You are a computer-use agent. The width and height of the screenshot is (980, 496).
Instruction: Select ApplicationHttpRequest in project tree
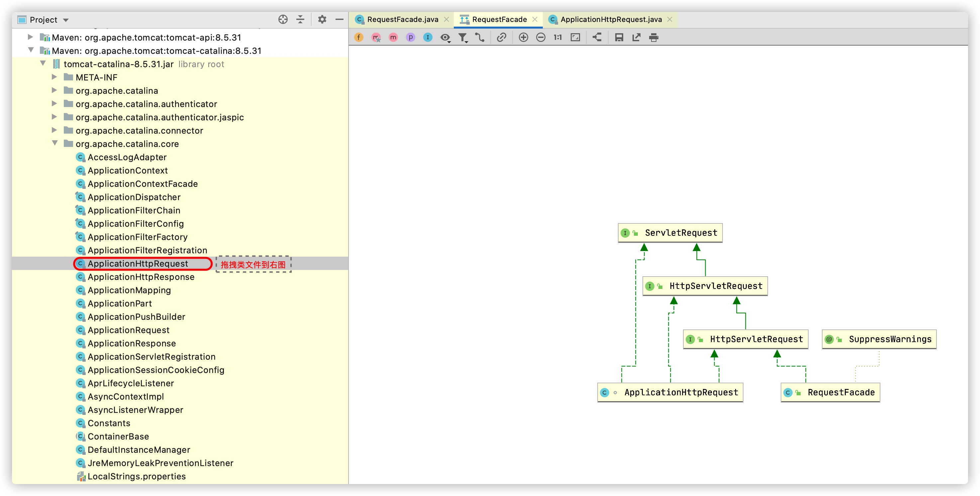click(139, 263)
